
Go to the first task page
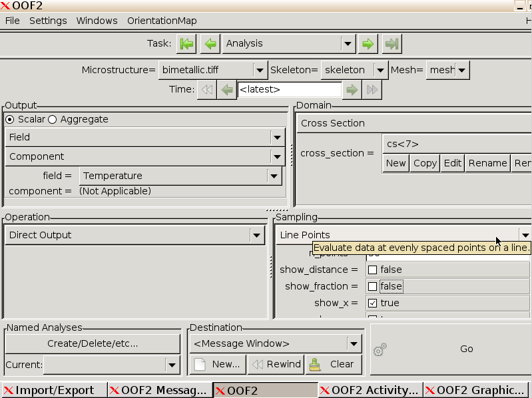(187, 44)
